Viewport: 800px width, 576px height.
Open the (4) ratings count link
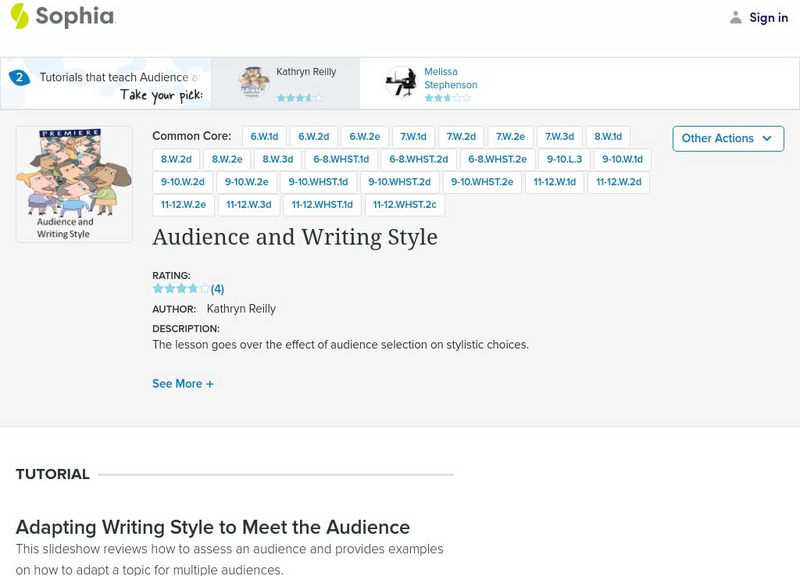217,289
